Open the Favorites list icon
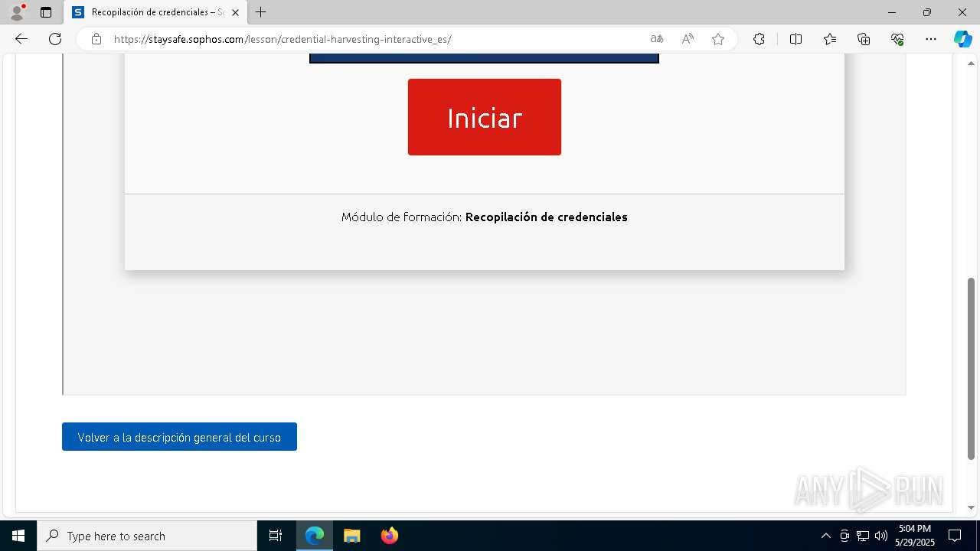Screen dimensions: 980x551 (830, 39)
